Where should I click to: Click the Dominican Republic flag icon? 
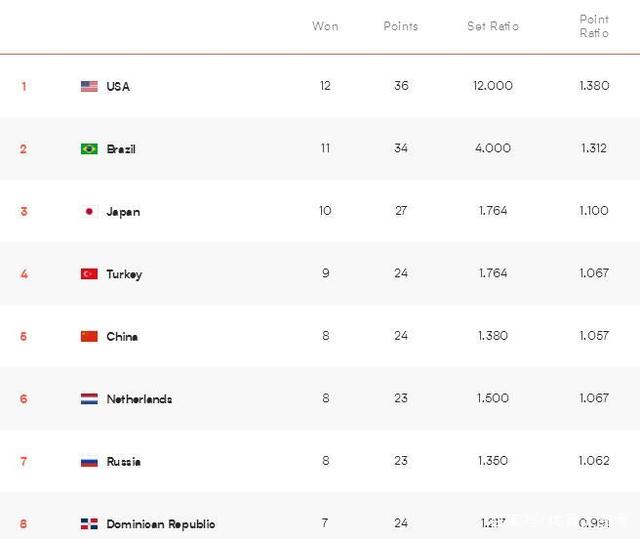(89, 524)
